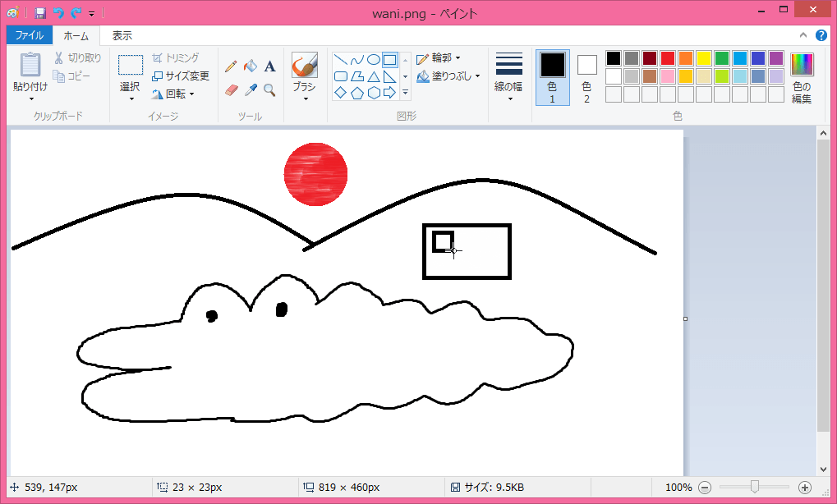Click the Copy (コピー) button

[71, 76]
